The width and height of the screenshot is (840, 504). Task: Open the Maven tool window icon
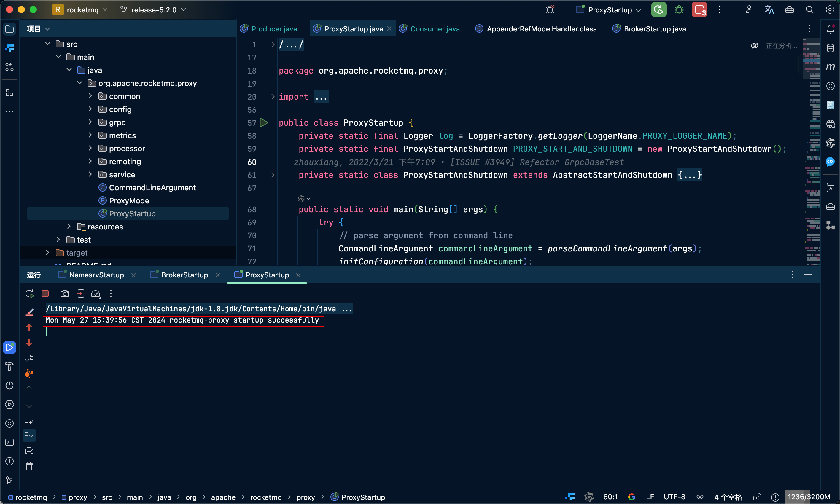pyautogui.click(x=830, y=67)
